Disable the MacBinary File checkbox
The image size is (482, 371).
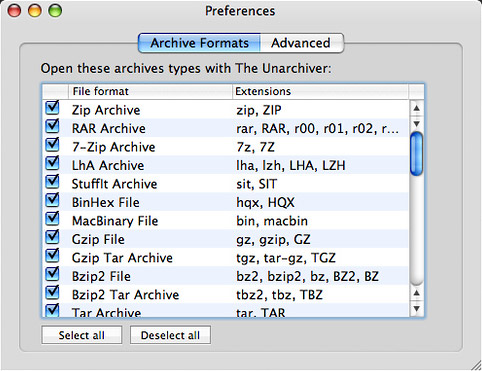(x=52, y=219)
